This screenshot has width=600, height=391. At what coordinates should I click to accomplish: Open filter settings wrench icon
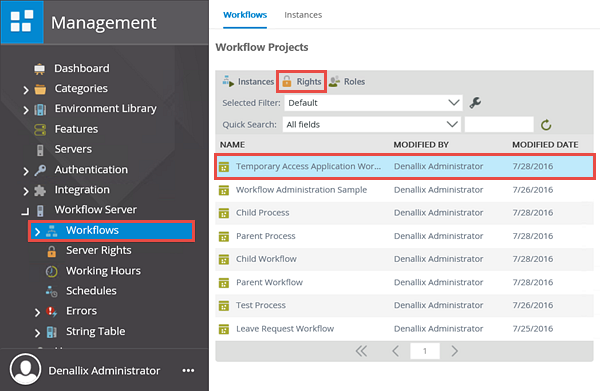click(x=475, y=103)
